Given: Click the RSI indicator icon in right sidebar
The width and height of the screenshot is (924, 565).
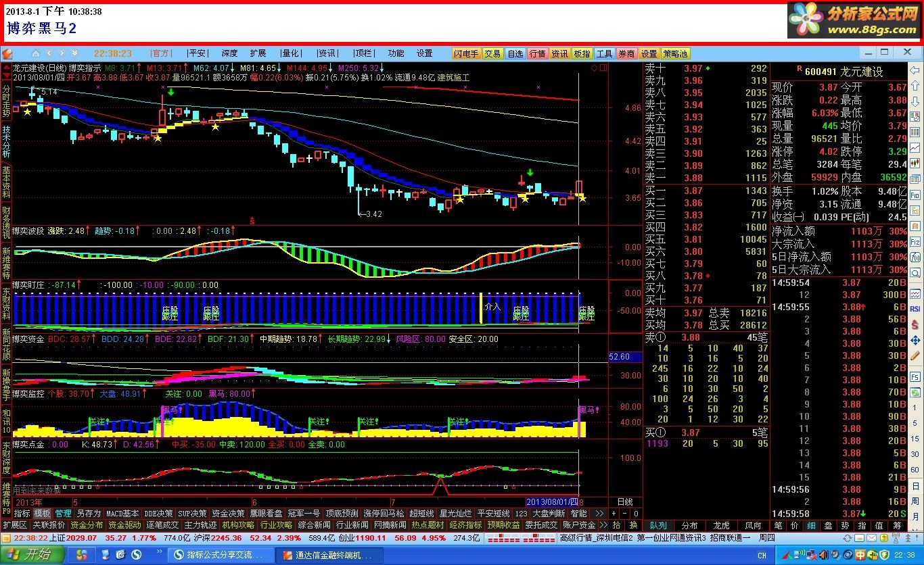Looking at the screenshot, I should pos(915,308).
